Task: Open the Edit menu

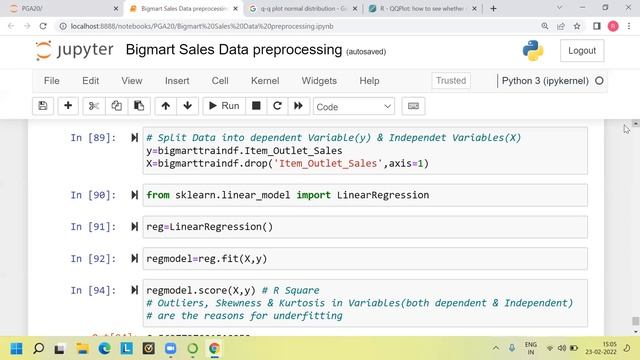Action: (x=90, y=81)
